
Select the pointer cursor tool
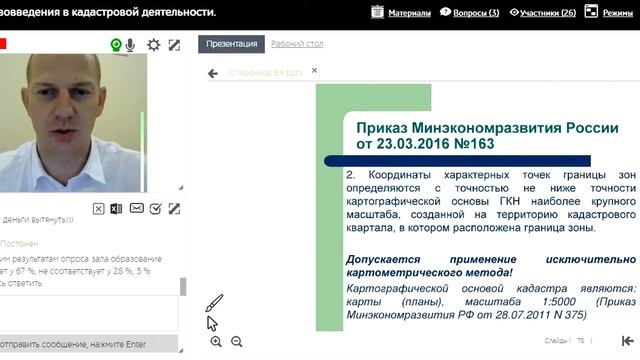(x=212, y=324)
